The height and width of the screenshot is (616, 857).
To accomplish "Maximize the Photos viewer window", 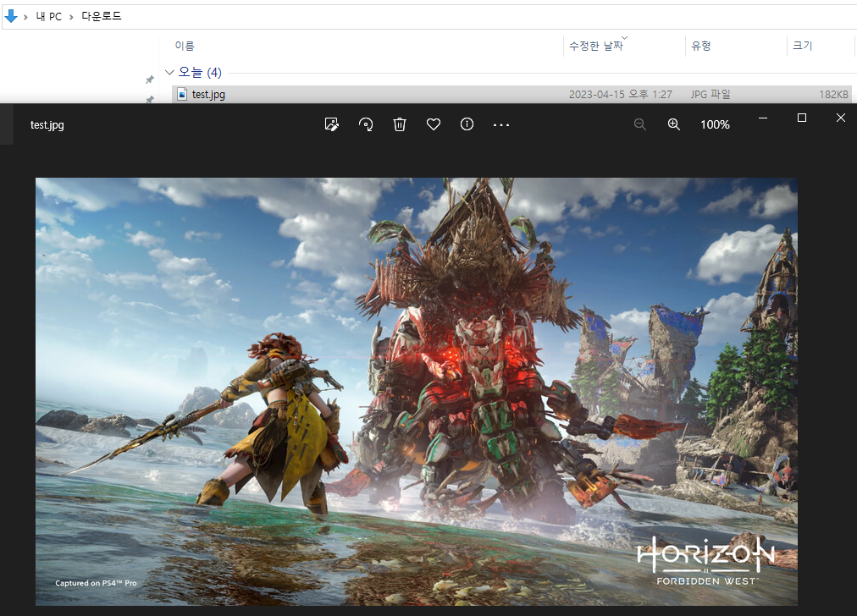I will tap(802, 118).
